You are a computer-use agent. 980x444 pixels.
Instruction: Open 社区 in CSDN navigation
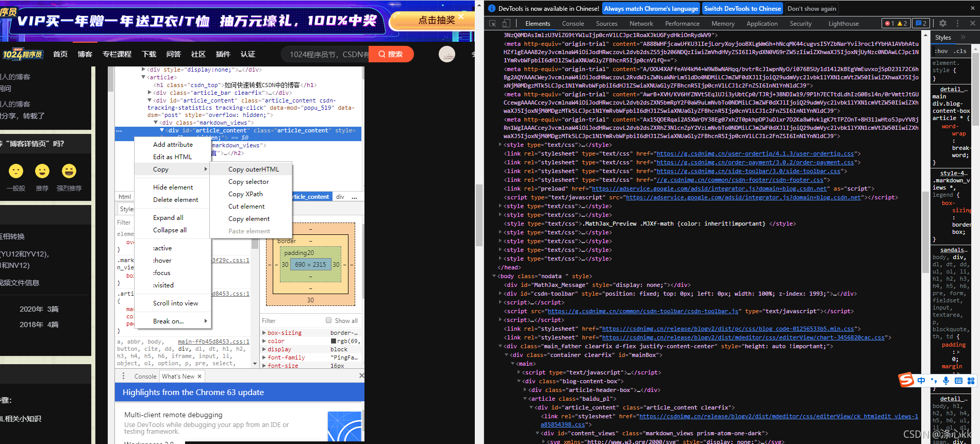point(198,54)
